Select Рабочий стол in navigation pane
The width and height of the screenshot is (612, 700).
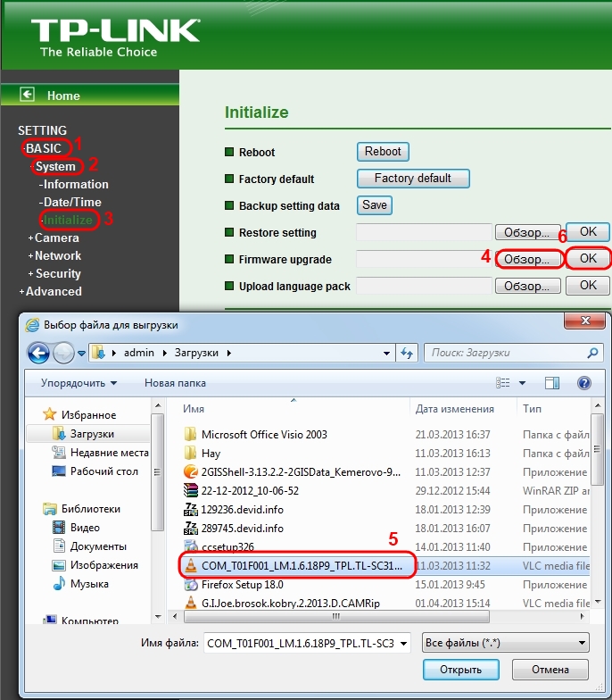click(x=95, y=471)
